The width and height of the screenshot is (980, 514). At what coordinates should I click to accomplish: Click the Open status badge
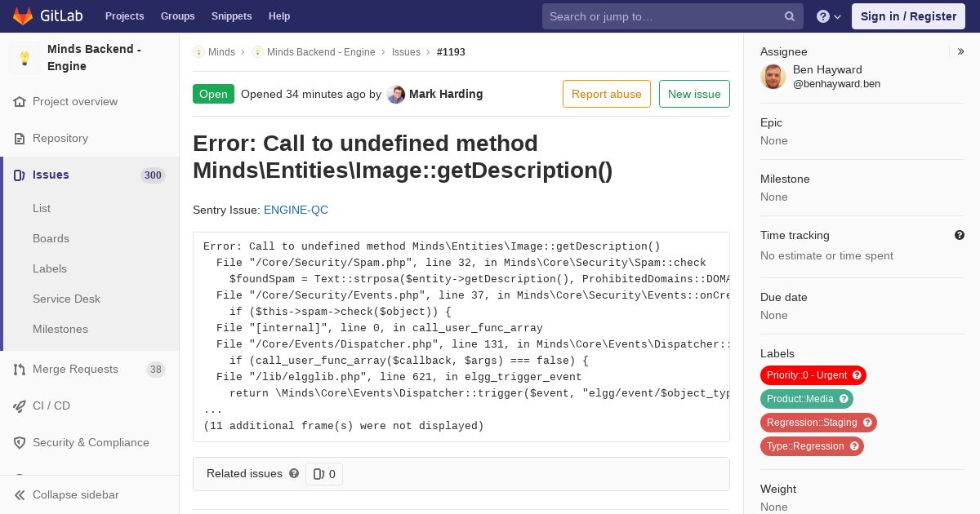[213, 94]
